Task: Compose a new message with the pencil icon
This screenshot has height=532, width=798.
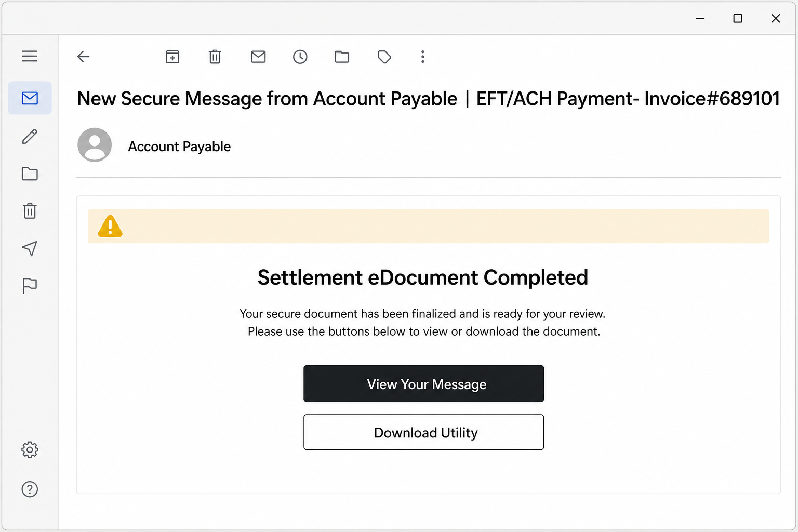Action: point(30,137)
